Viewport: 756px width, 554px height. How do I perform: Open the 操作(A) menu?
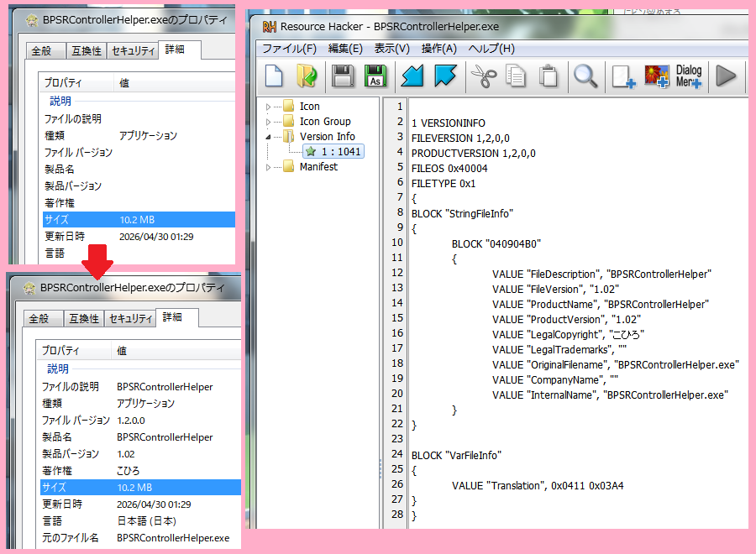(x=438, y=49)
